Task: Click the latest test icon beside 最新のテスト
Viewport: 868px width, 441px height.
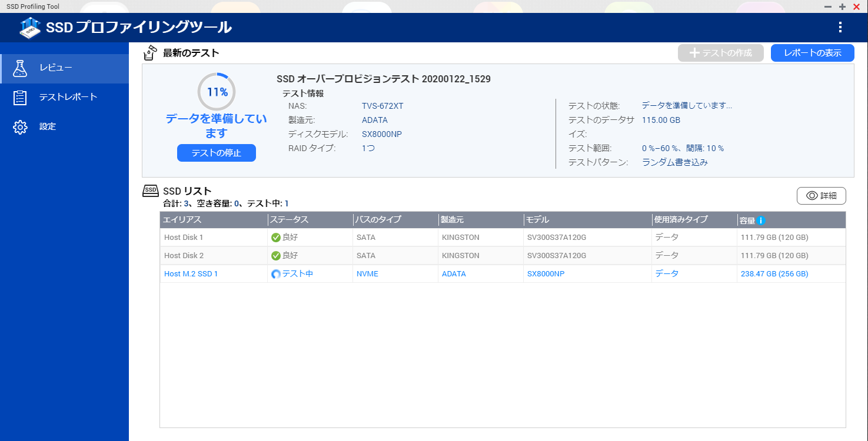Action: pyautogui.click(x=151, y=52)
